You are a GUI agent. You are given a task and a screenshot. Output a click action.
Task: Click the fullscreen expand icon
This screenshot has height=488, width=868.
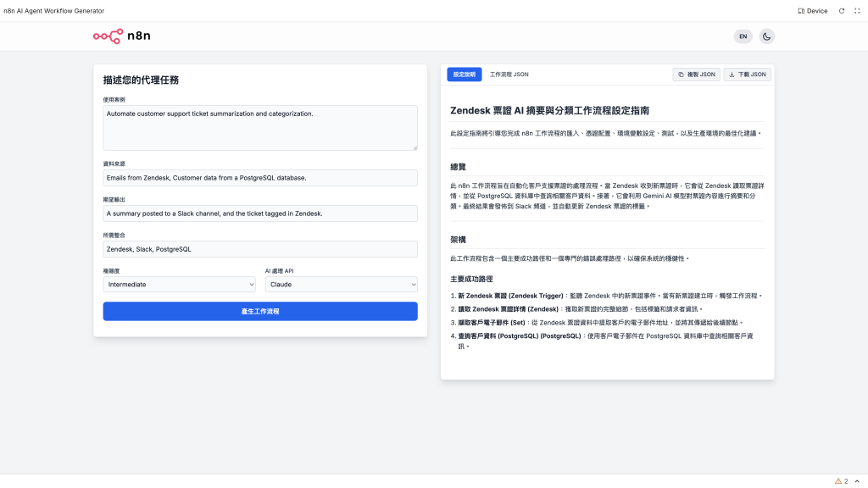coord(857,11)
